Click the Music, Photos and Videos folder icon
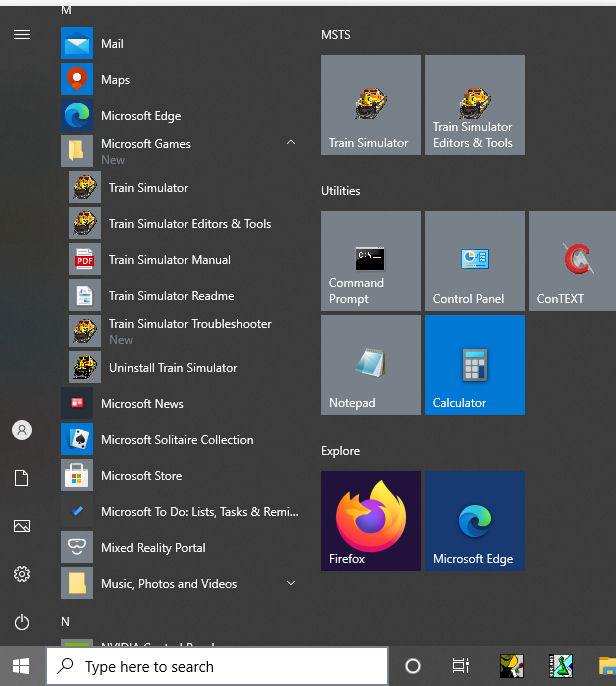Screen dimensions: 616x686 point(77,583)
